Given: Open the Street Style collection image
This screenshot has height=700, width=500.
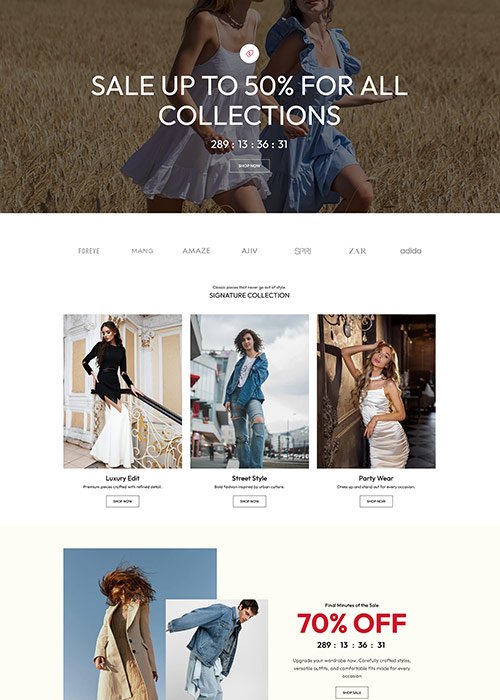Looking at the screenshot, I should pyautogui.click(x=250, y=391).
